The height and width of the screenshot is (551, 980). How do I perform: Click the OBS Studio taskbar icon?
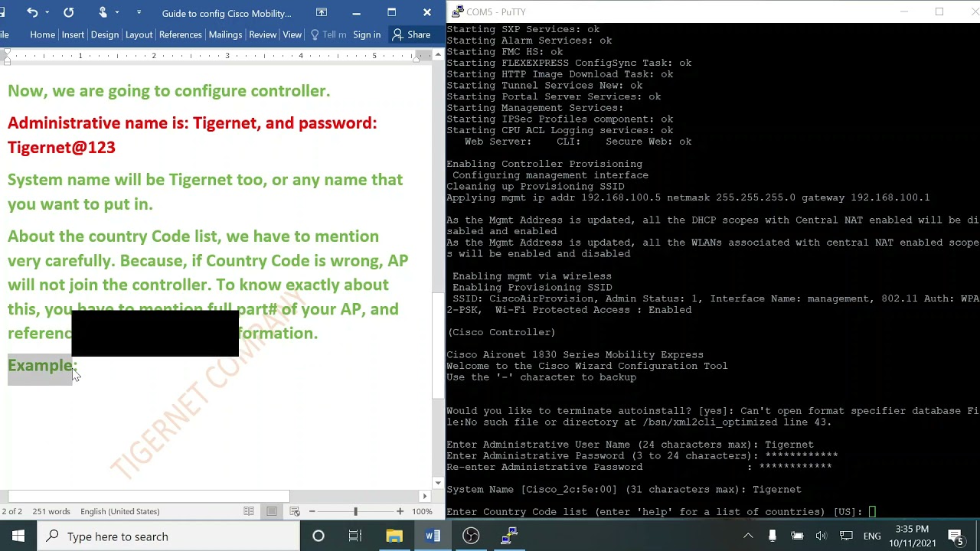[x=471, y=536]
